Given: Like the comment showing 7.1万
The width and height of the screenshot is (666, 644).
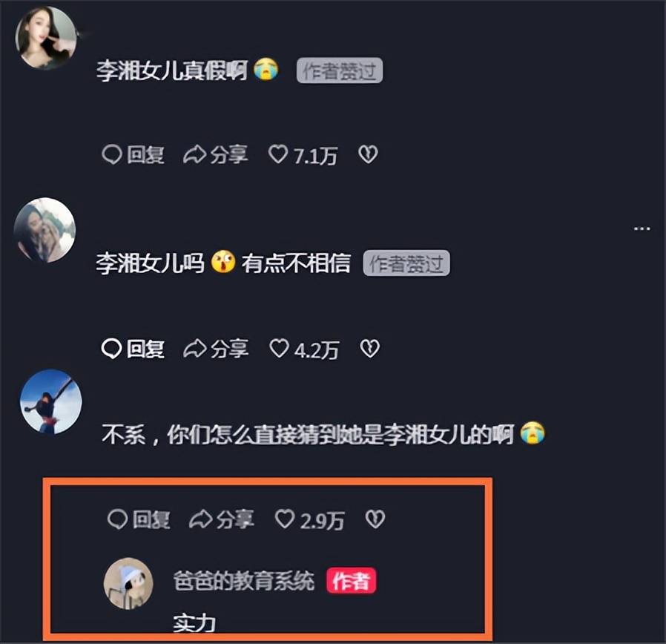Looking at the screenshot, I should pos(303,155).
